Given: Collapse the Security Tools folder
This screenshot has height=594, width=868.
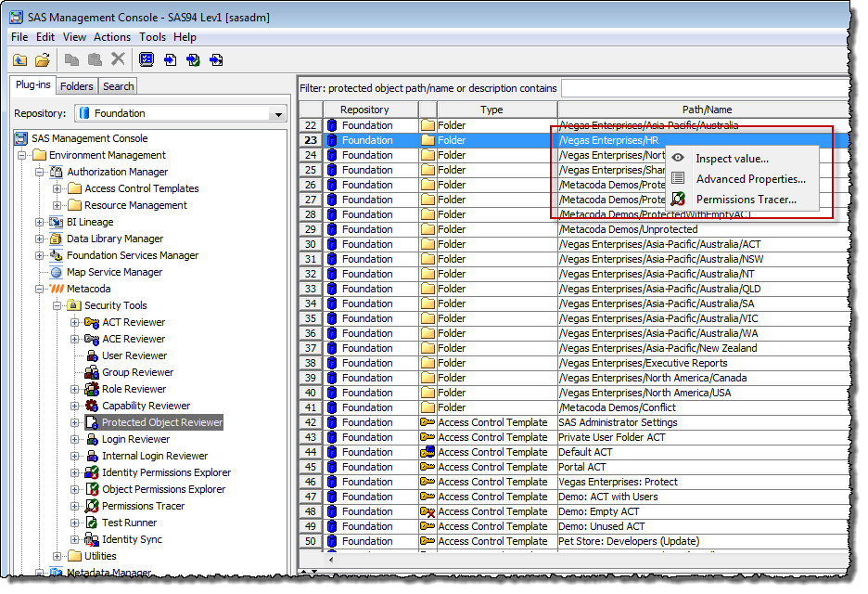Looking at the screenshot, I should 57,305.
